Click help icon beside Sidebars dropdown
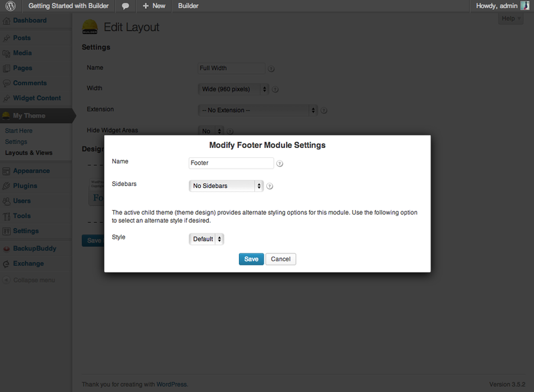Screen dimensions: 534x392 point(270,186)
